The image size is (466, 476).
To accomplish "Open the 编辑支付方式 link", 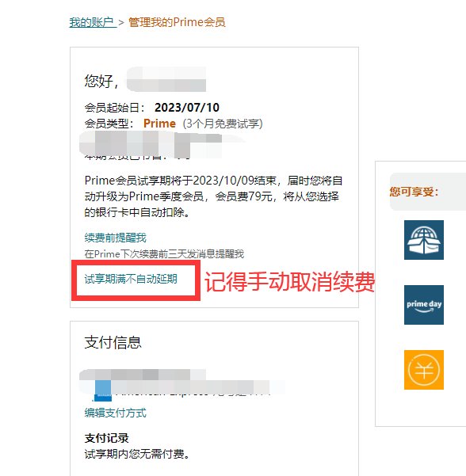I will tap(116, 413).
